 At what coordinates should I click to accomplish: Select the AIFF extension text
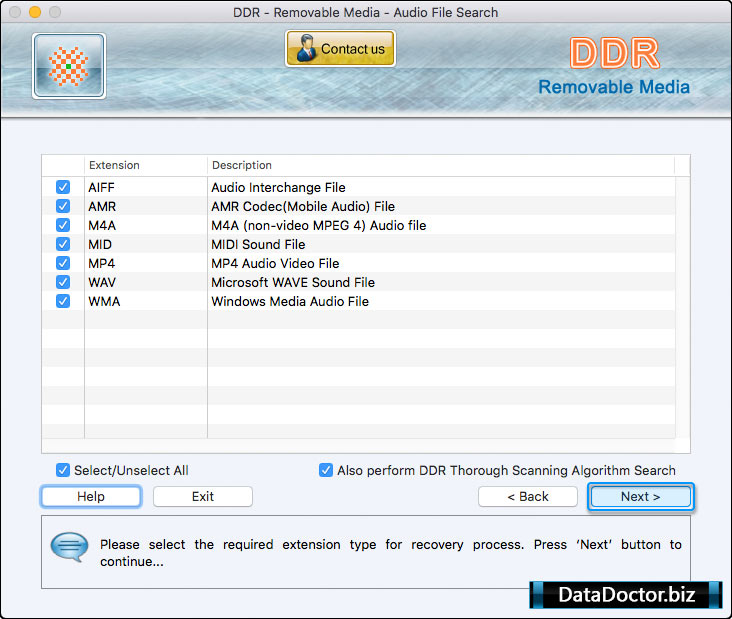101,187
